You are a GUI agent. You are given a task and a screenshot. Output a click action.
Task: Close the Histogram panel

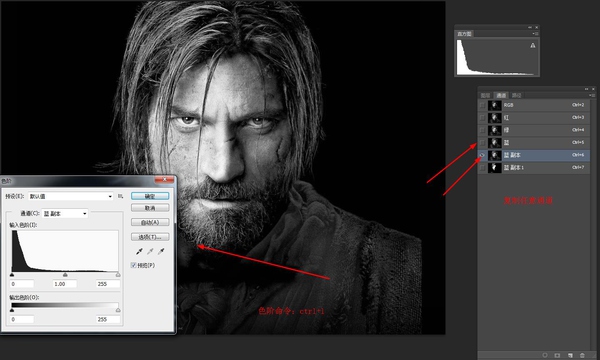point(536,27)
